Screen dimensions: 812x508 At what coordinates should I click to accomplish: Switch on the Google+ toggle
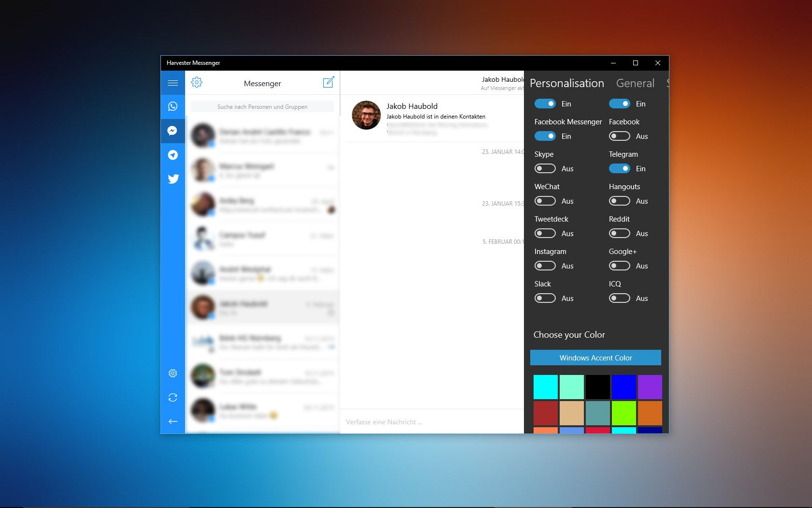click(619, 266)
